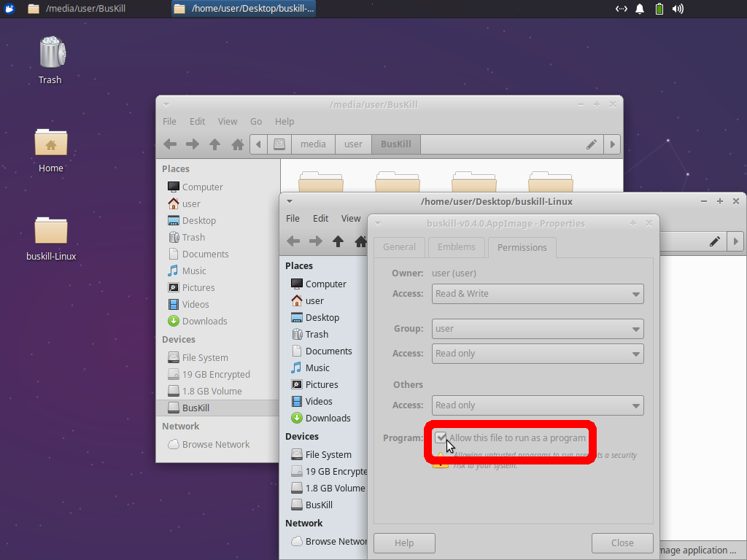The height and width of the screenshot is (560, 747).
Task: Click Forward arrow in buskill-Linux window toolbar
Action: pos(315,241)
